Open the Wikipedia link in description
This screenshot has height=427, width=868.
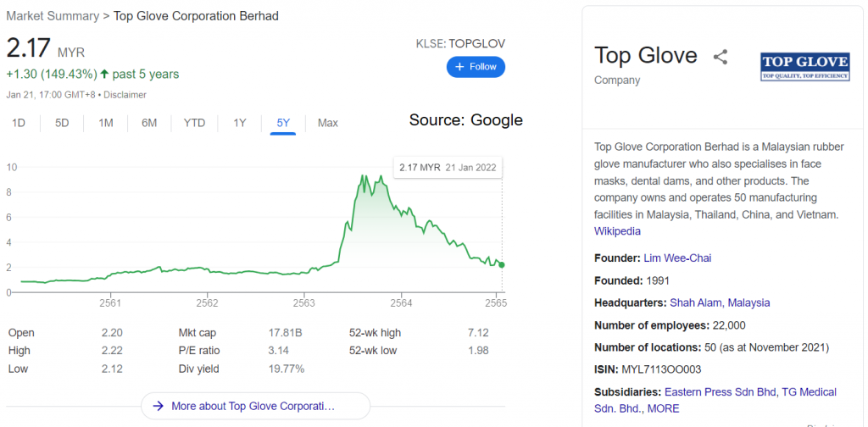click(617, 231)
